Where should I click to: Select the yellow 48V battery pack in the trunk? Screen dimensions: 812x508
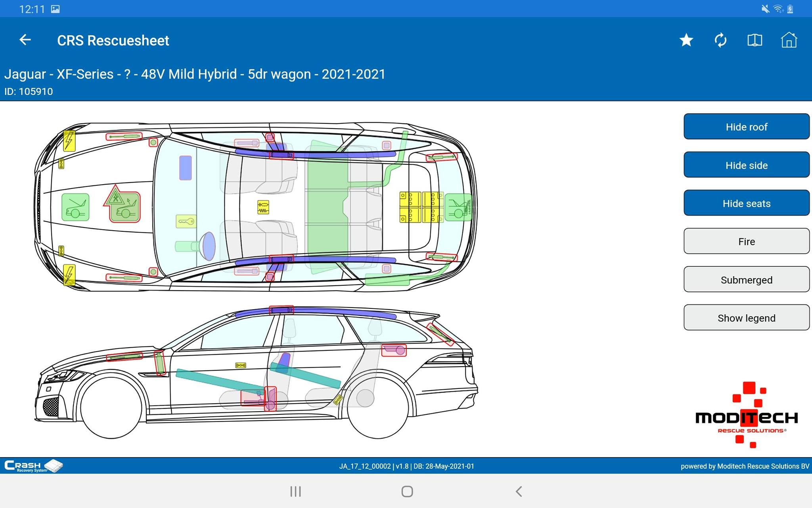click(x=421, y=207)
